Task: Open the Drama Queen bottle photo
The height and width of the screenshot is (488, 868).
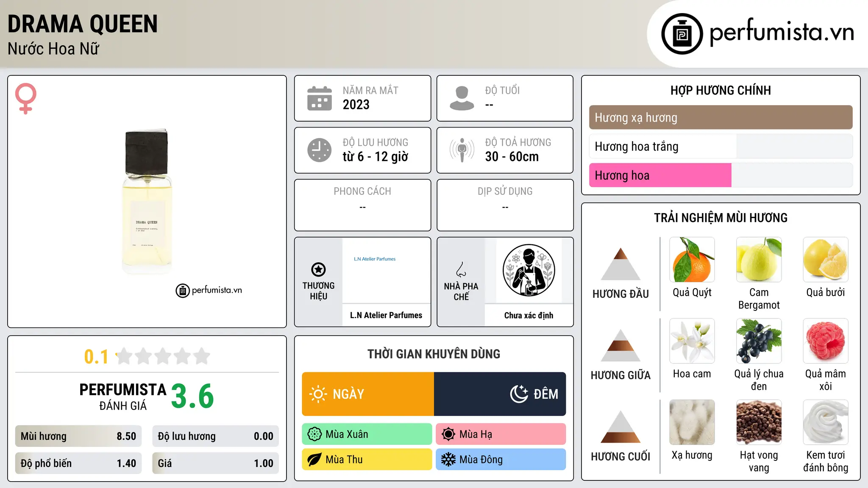Action: pos(147,201)
